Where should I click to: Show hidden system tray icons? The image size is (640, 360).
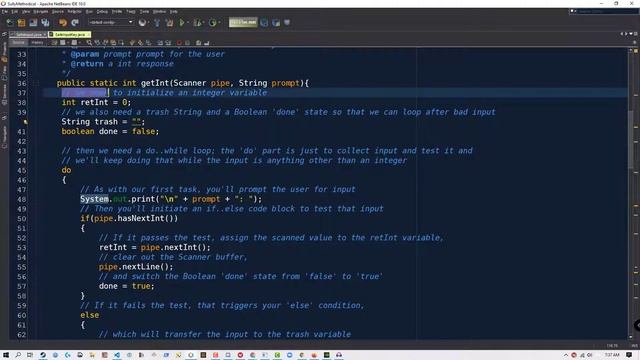coord(566,355)
